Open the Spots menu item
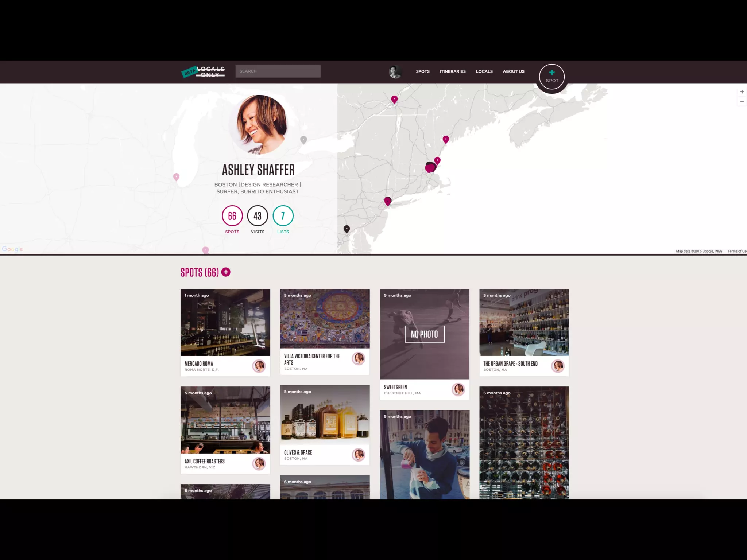The height and width of the screenshot is (560, 747). click(x=422, y=71)
